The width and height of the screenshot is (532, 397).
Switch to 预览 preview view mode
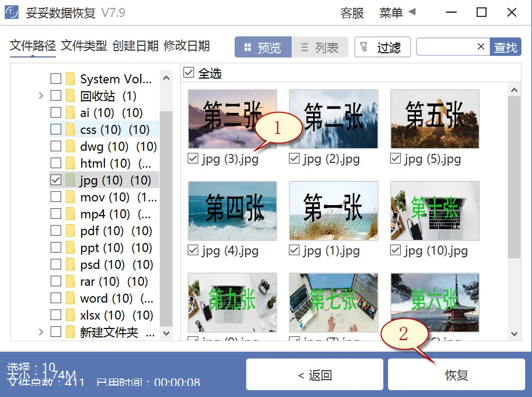click(263, 47)
